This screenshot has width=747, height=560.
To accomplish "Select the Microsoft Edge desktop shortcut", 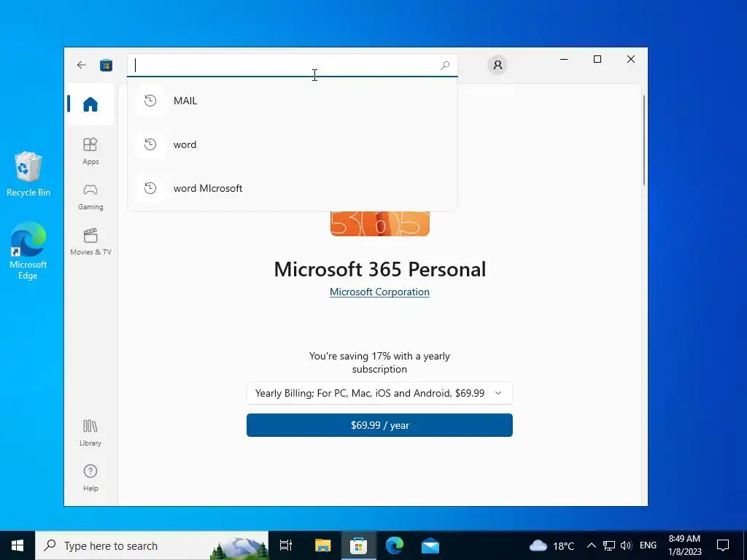I will coord(28,251).
